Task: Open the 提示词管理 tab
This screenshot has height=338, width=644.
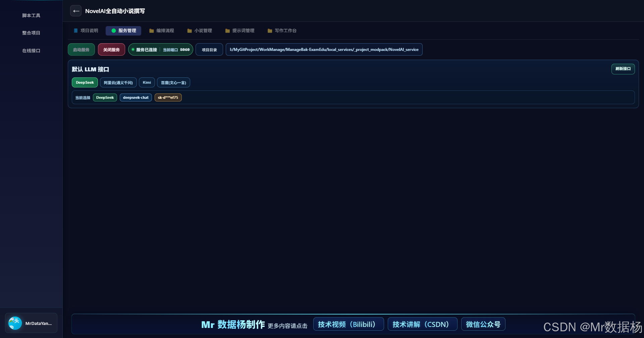Action: (240, 30)
